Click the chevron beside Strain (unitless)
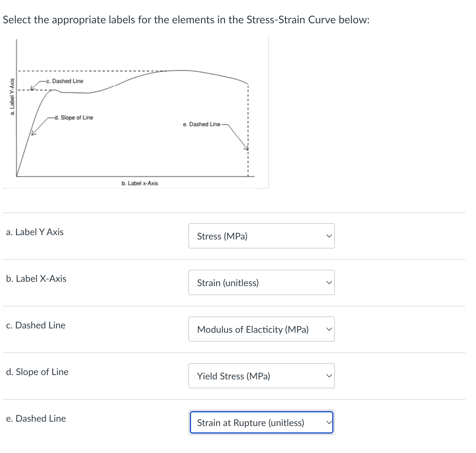The width and height of the screenshot is (476, 453). (329, 282)
